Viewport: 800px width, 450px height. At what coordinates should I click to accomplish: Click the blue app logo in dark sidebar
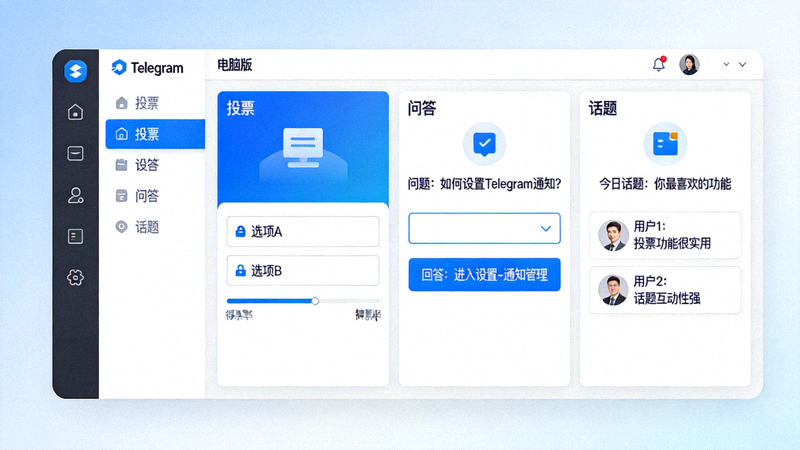point(76,71)
